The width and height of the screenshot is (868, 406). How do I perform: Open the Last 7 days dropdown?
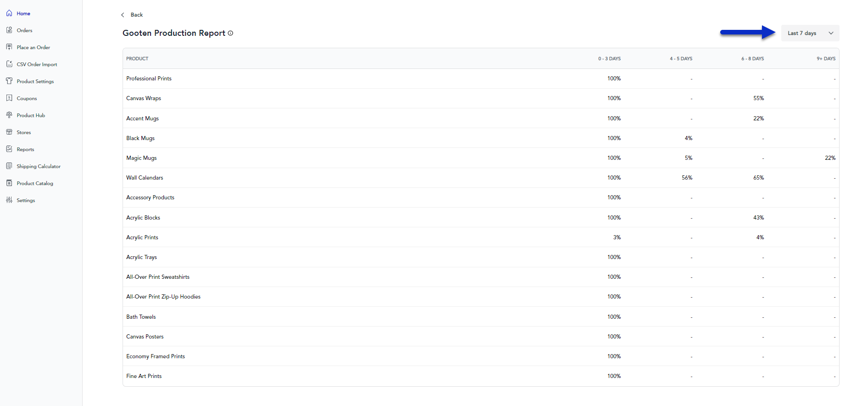[x=801, y=33]
